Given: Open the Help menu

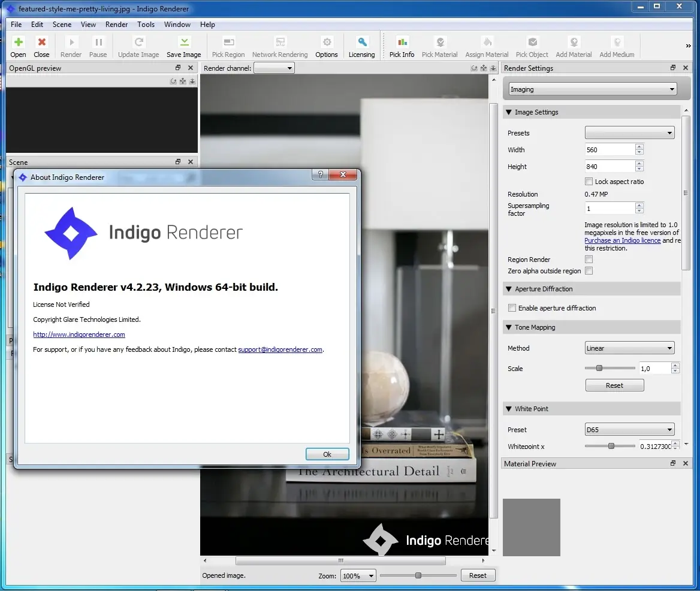Looking at the screenshot, I should click(x=207, y=24).
